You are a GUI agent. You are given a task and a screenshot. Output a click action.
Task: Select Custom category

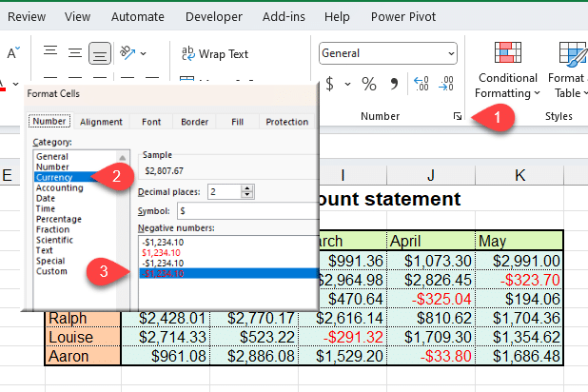coord(51,271)
